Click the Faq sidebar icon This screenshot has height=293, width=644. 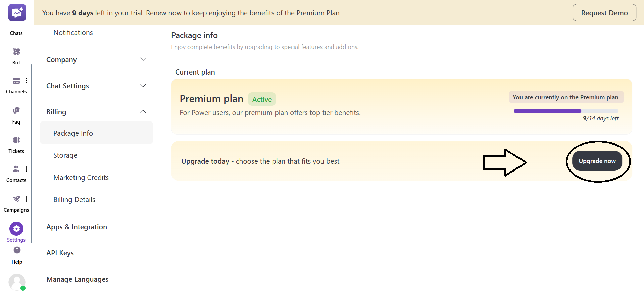[x=16, y=110]
